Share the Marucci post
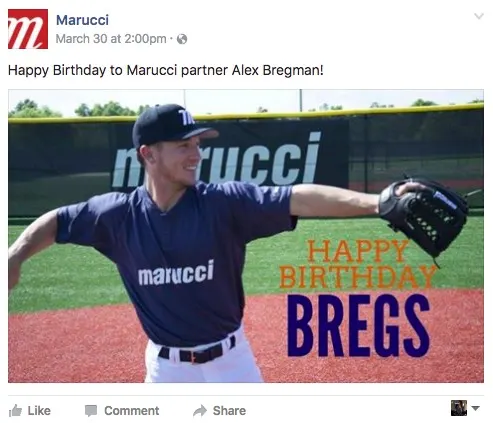This screenshot has height=423, width=493. (219, 411)
